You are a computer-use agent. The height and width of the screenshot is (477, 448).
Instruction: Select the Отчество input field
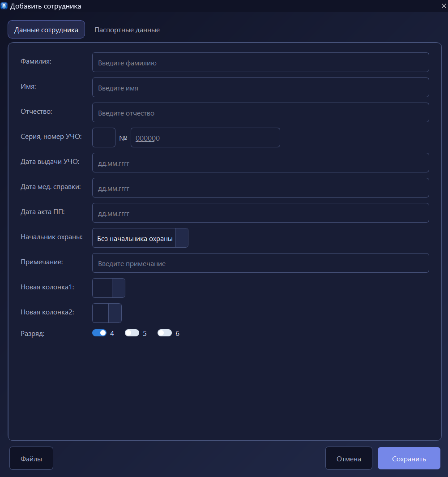click(260, 112)
